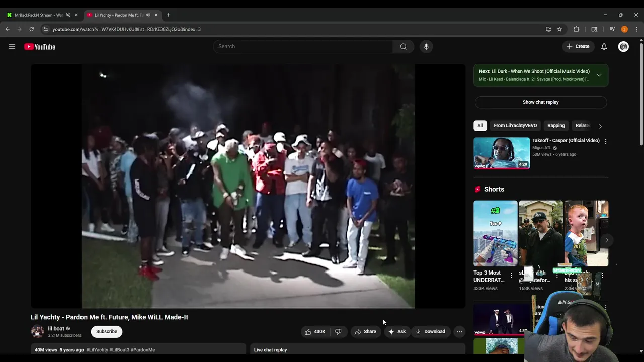Click the #PardonMe hashtag

143,350
